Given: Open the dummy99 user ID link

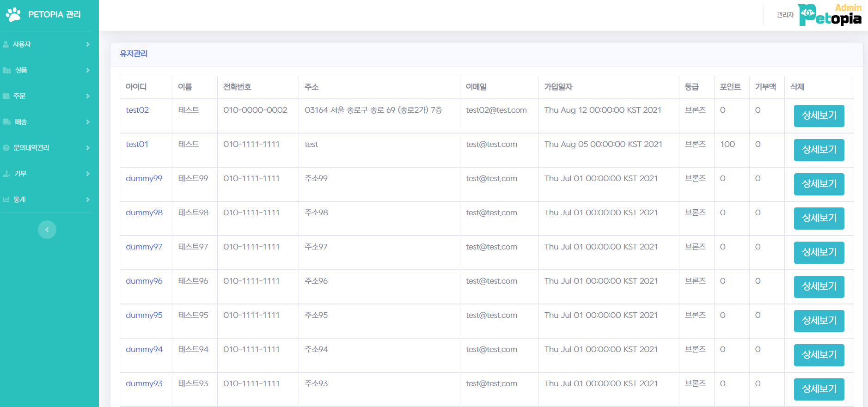Looking at the screenshot, I should (x=144, y=178).
